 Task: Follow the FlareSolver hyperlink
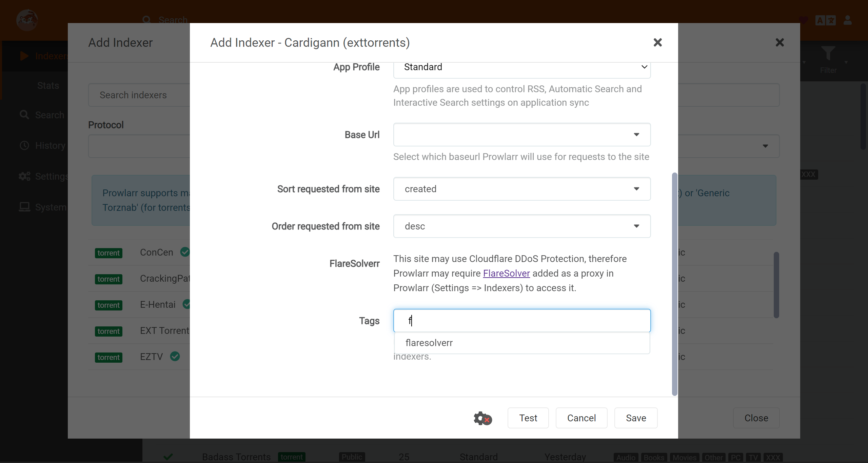coord(506,273)
